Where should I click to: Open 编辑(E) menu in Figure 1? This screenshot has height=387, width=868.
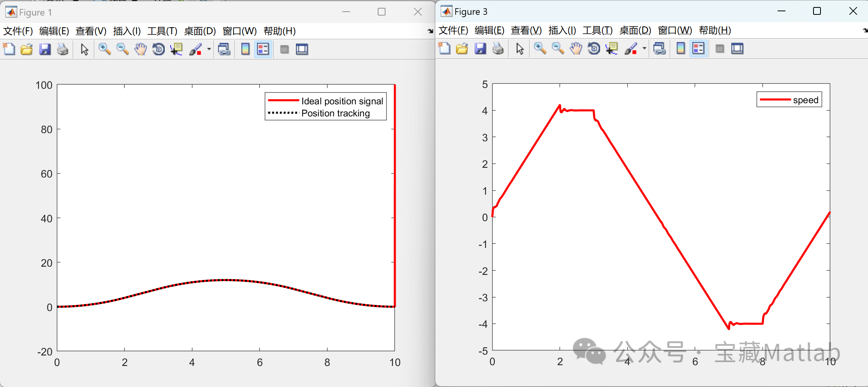54,31
